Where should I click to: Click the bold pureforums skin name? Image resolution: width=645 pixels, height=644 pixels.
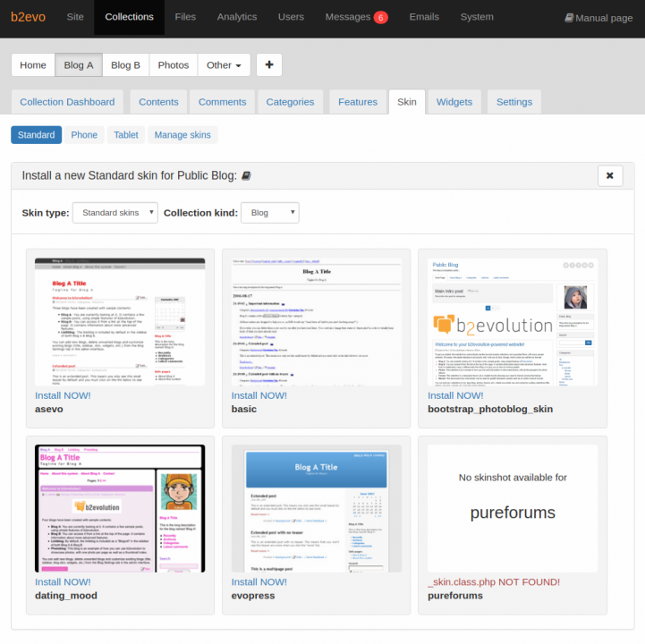tap(455, 596)
